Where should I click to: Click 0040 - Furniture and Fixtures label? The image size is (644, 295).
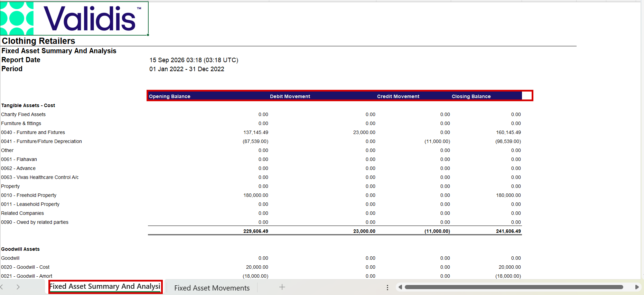(x=33, y=132)
